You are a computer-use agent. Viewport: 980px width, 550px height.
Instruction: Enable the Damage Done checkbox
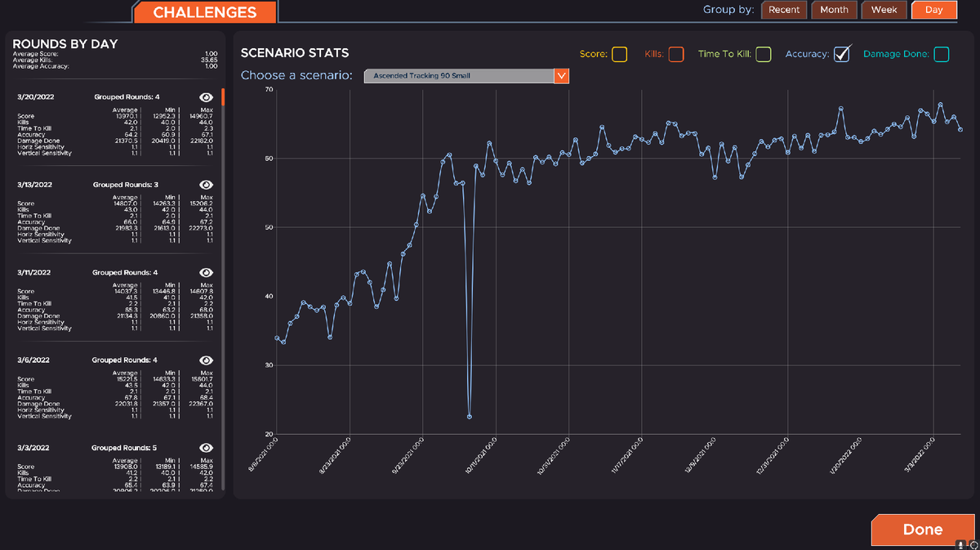[x=942, y=55]
